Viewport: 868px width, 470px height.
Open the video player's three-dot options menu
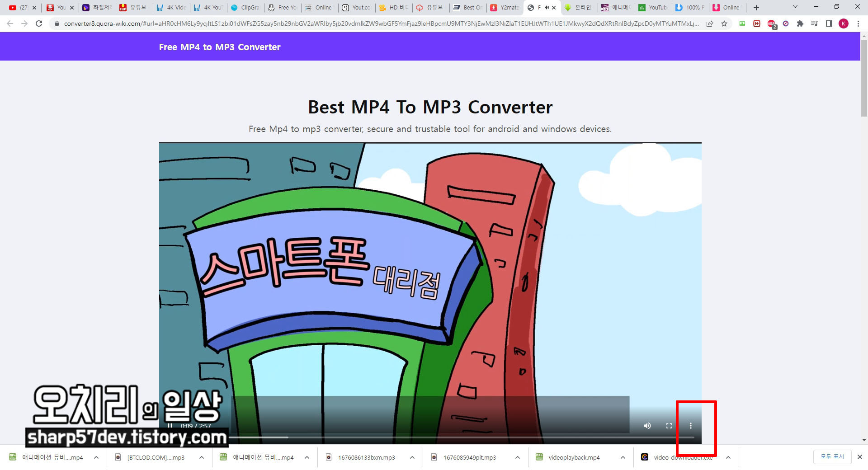tap(690, 426)
